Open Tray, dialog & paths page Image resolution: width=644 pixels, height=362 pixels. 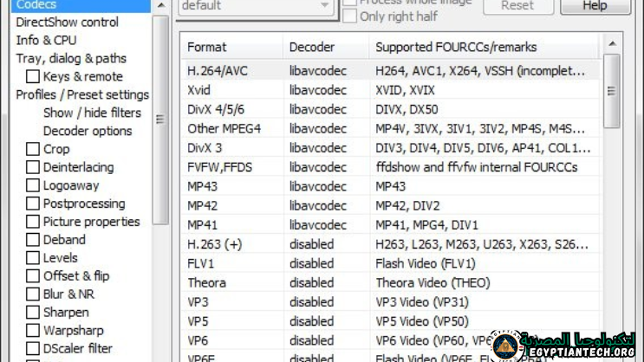[x=71, y=58]
